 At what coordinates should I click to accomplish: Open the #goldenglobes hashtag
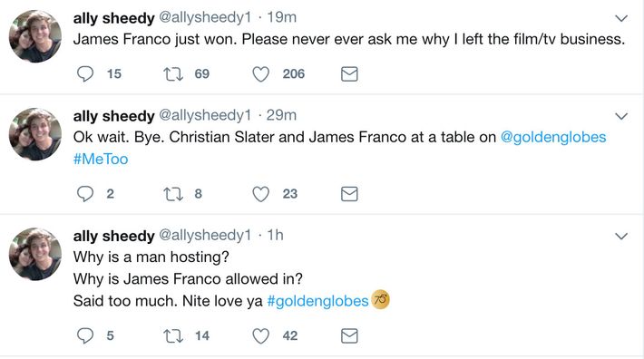pos(317,301)
